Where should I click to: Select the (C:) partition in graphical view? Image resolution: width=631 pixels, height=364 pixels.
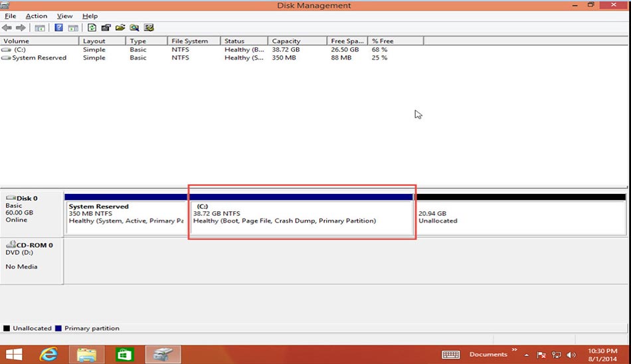pyautogui.click(x=302, y=214)
